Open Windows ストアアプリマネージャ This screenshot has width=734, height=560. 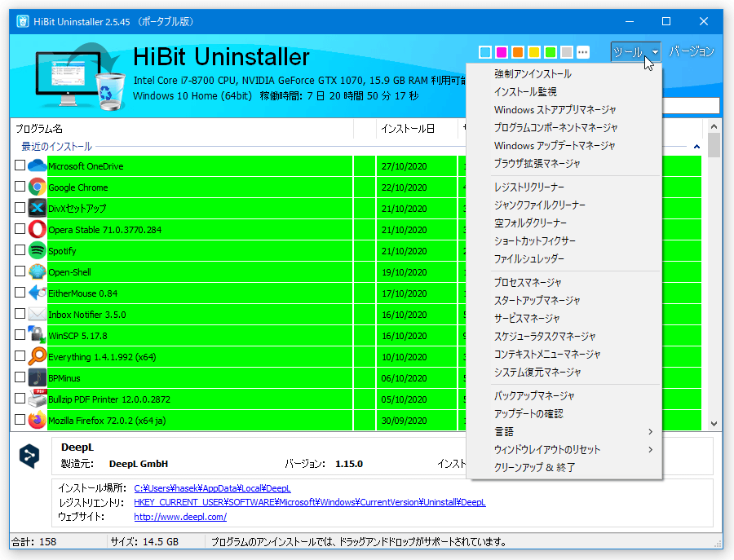click(x=564, y=110)
